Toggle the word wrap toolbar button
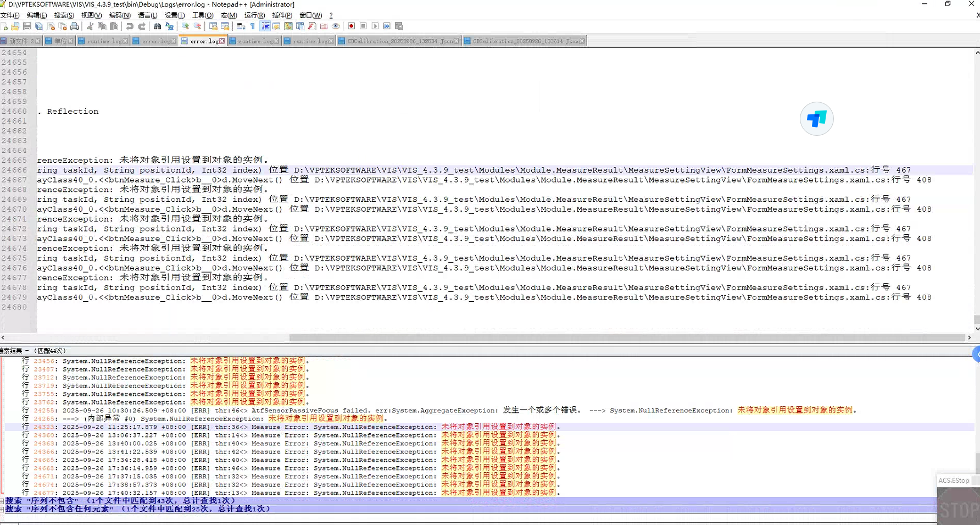This screenshot has height=525, width=980. (241, 26)
